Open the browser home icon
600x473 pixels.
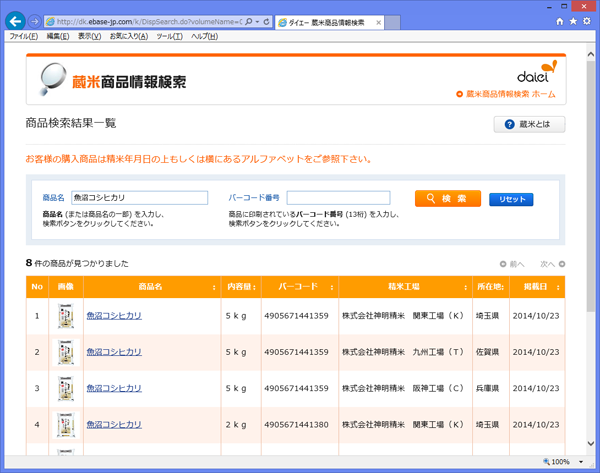pyautogui.click(x=559, y=21)
